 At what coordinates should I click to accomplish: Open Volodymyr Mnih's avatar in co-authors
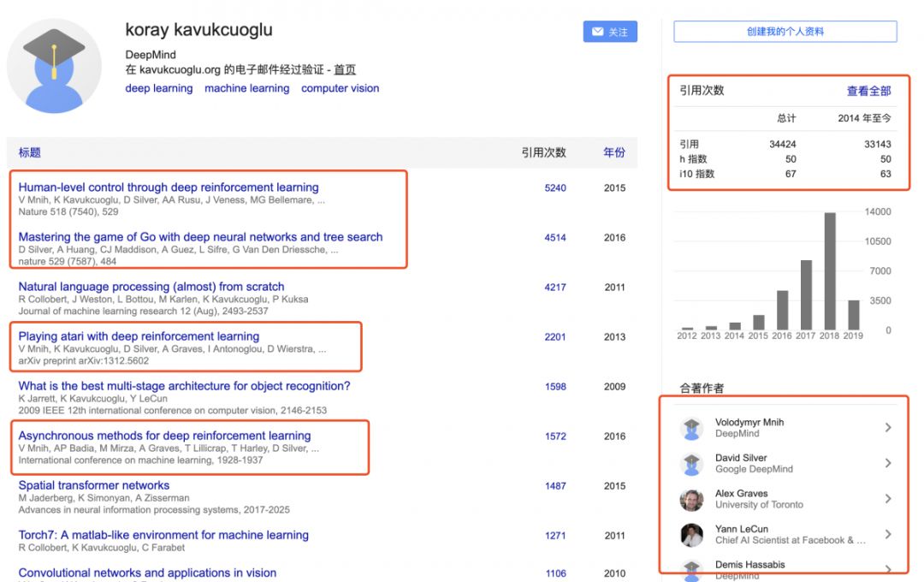[x=691, y=428]
